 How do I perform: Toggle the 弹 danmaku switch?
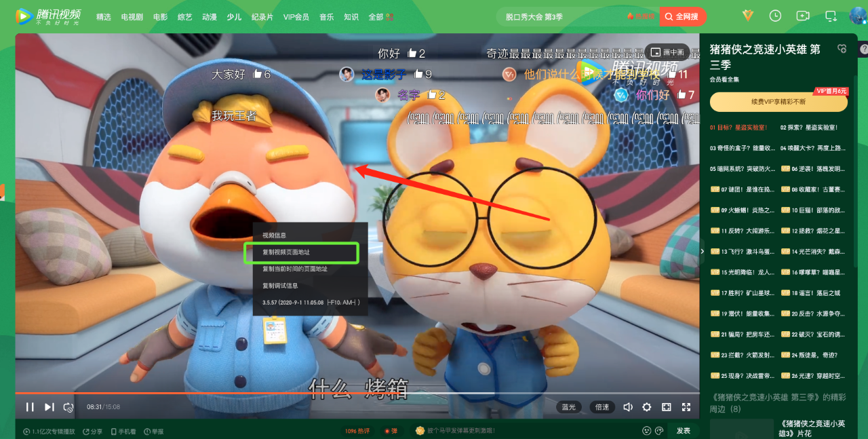point(390,431)
